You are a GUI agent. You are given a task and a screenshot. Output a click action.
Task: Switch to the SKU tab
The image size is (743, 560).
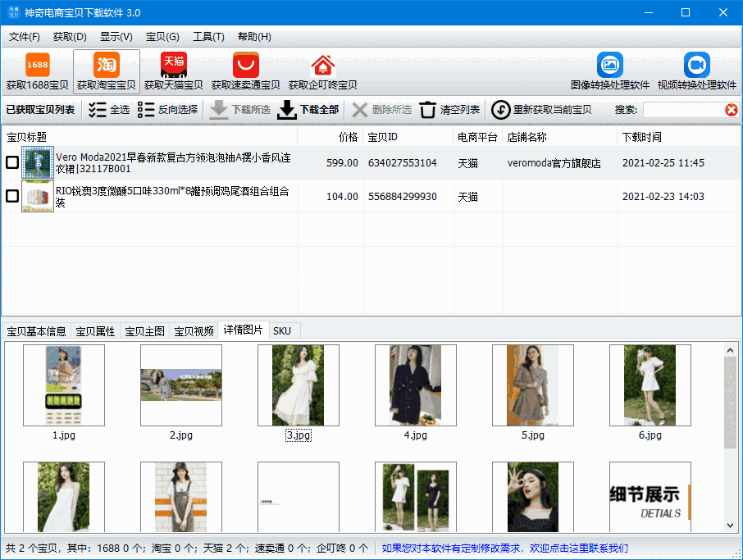point(282,330)
